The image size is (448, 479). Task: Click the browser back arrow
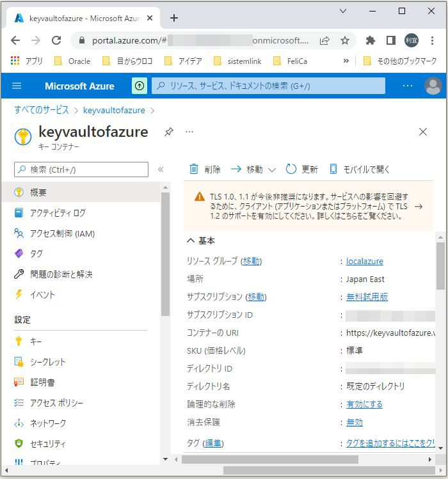pos(15,40)
